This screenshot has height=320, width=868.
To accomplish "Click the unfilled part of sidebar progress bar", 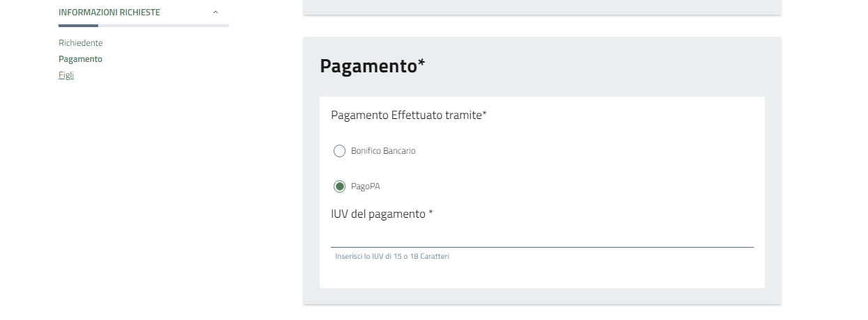I will pyautogui.click(x=164, y=26).
